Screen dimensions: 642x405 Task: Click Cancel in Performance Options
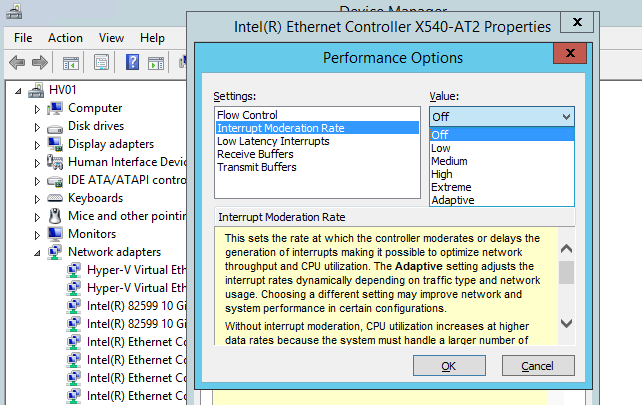click(538, 366)
